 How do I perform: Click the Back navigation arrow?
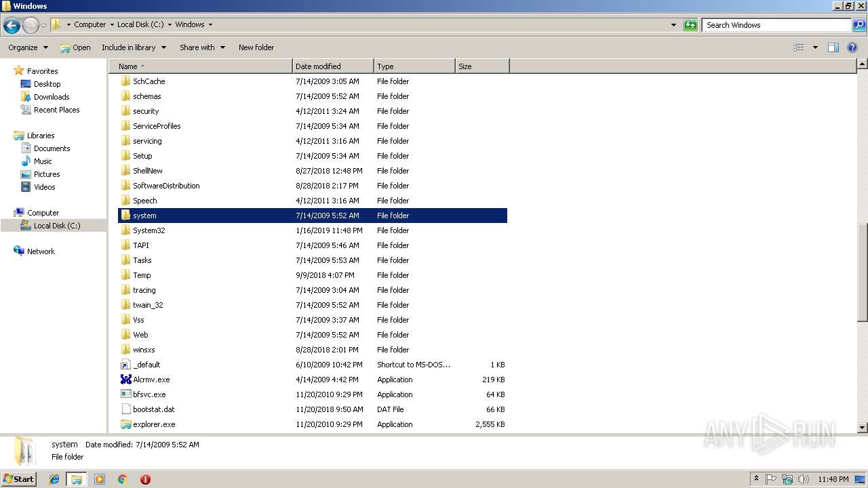(12, 26)
